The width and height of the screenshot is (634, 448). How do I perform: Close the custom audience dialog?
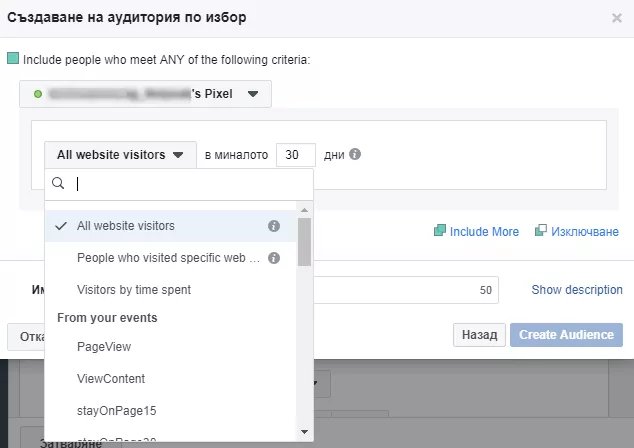pyautogui.click(x=617, y=18)
